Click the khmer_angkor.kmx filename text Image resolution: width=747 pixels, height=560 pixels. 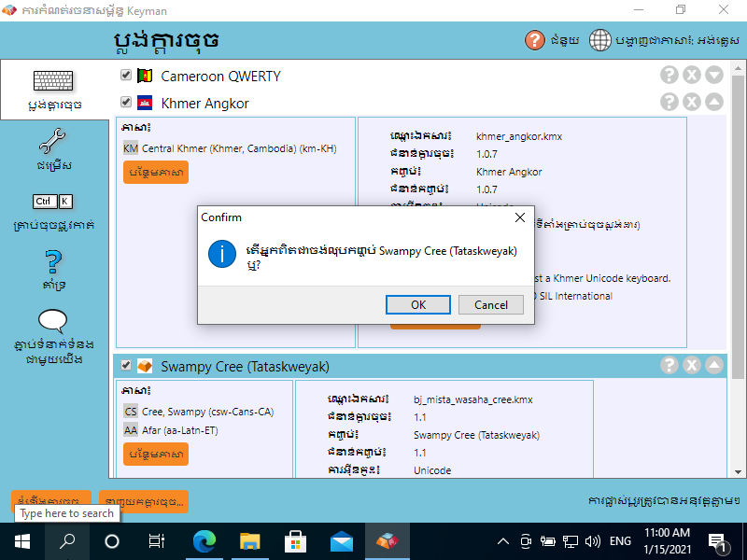[519, 136]
